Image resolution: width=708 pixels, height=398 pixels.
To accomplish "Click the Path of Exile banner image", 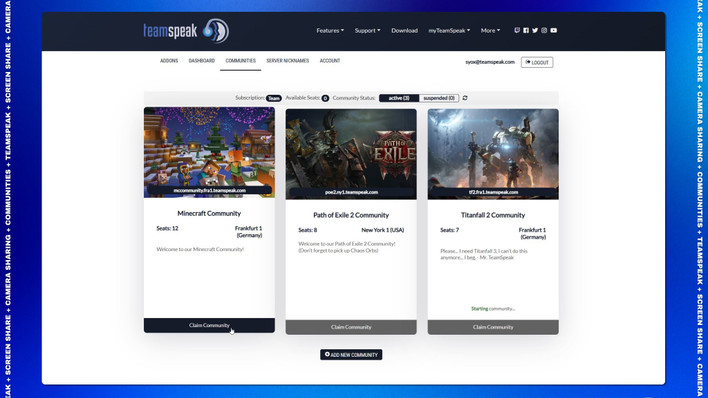I will point(351,154).
